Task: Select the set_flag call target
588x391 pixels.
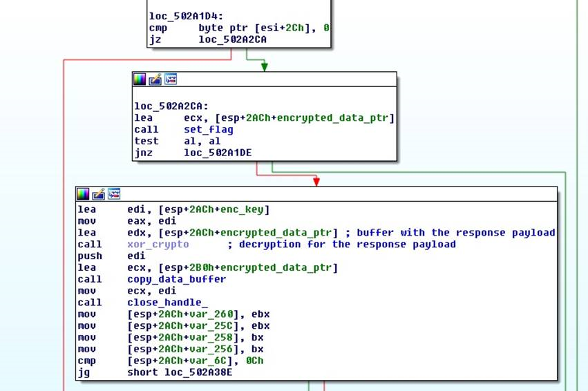Action: 208,129
